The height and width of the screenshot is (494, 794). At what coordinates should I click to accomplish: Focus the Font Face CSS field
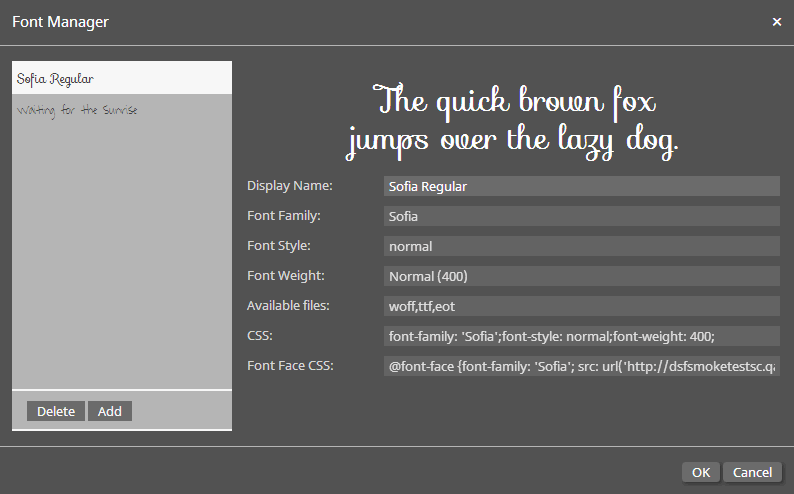(580, 366)
